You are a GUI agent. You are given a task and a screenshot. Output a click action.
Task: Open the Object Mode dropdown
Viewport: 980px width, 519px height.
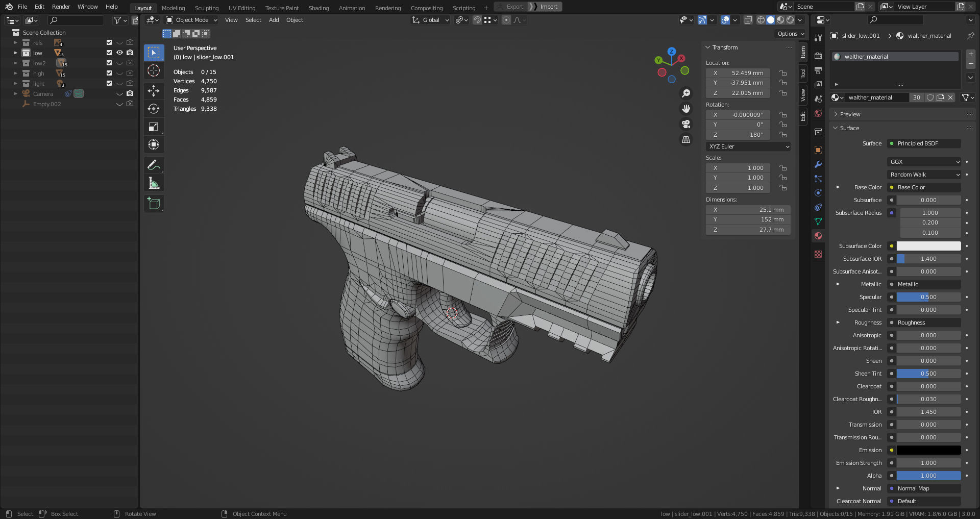coord(191,20)
